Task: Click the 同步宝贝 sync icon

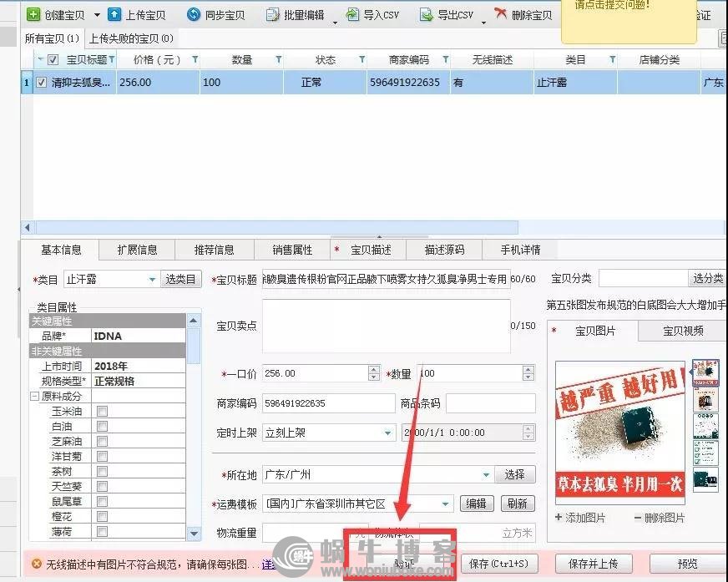Action: pos(194,14)
